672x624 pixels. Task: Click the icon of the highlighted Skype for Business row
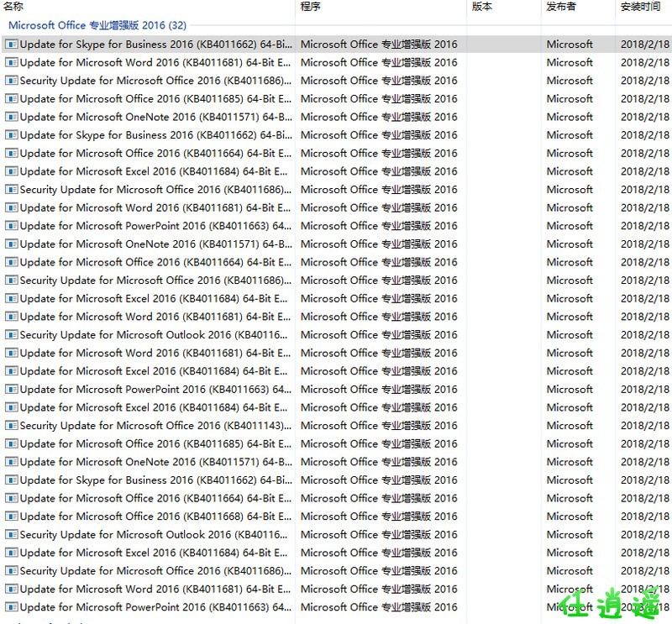pyautogui.click(x=12, y=45)
